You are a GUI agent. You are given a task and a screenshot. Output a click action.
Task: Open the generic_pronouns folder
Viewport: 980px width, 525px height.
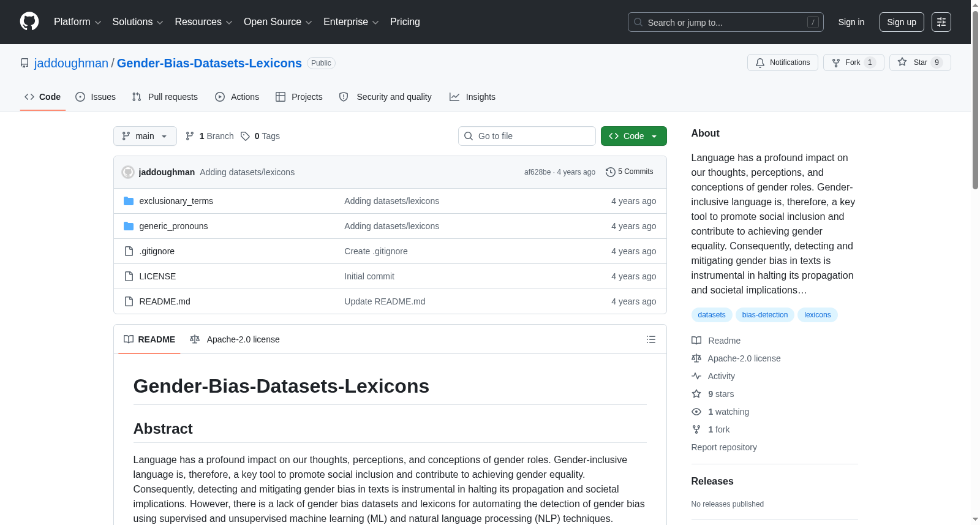tap(173, 226)
